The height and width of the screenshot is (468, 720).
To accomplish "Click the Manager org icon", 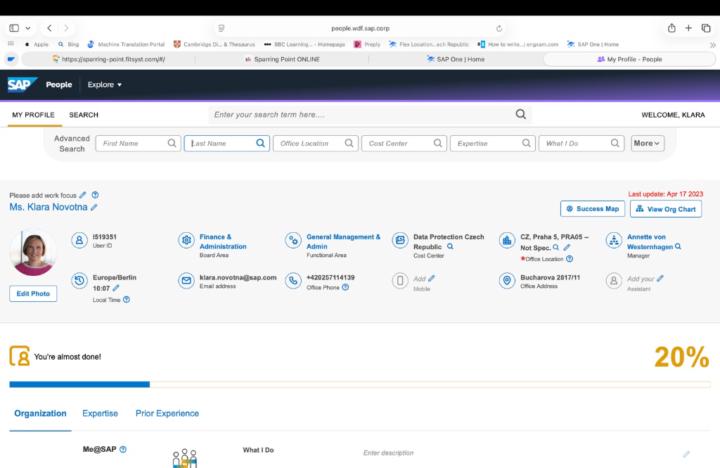I will 614,240.
